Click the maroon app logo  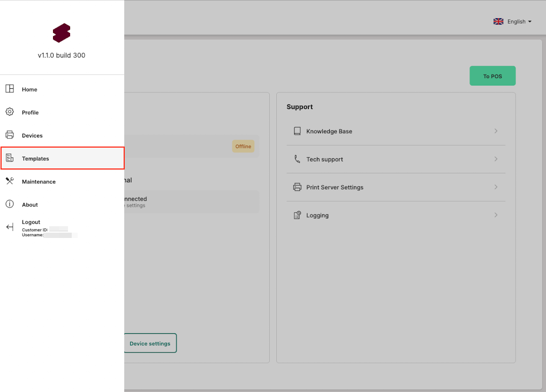[62, 33]
